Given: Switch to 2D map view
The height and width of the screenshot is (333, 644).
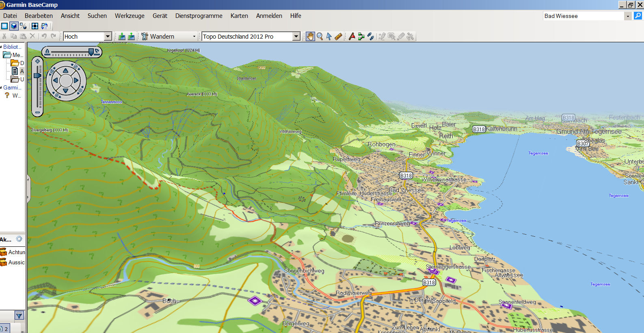Looking at the screenshot, I should point(4,26).
